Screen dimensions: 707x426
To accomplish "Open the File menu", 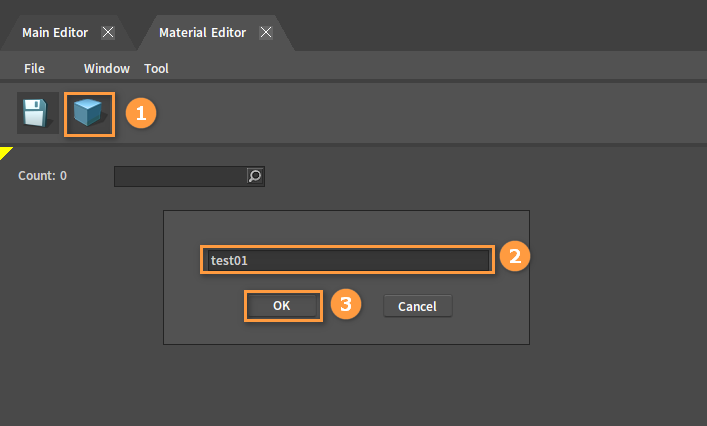I will (34, 69).
